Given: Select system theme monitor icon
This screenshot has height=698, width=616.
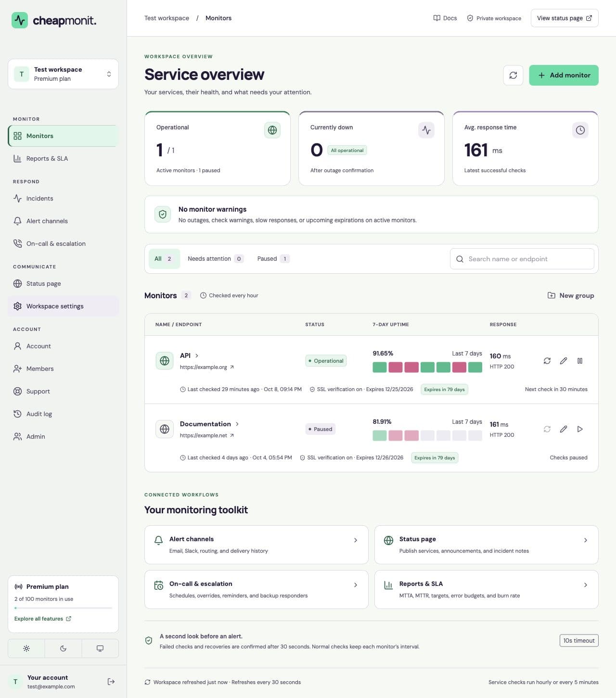Looking at the screenshot, I should (x=100, y=648).
